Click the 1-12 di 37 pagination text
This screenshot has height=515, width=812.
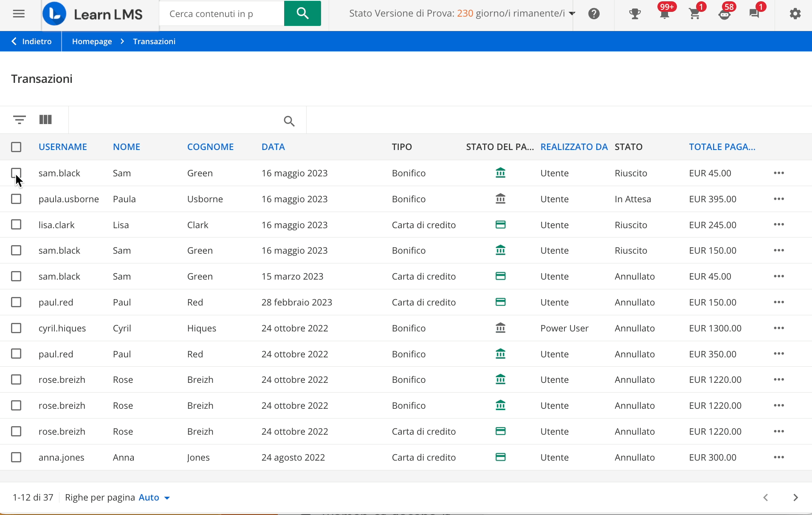click(33, 498)
